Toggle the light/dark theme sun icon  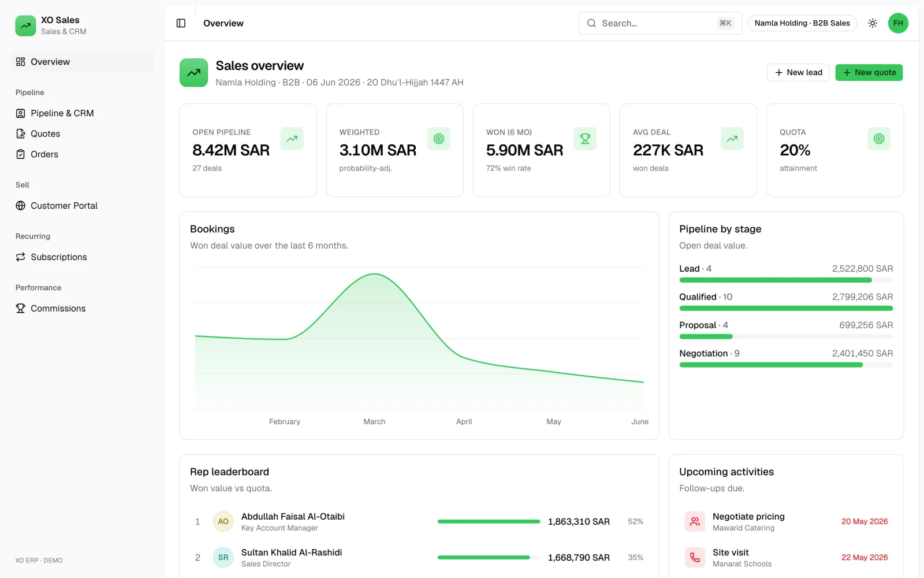click(x=873, y=23)
